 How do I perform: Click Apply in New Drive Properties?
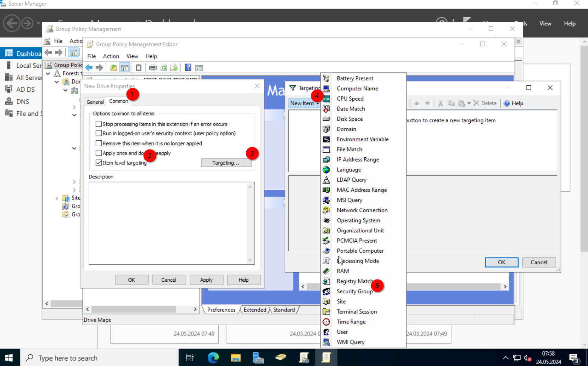click(206, 280)
